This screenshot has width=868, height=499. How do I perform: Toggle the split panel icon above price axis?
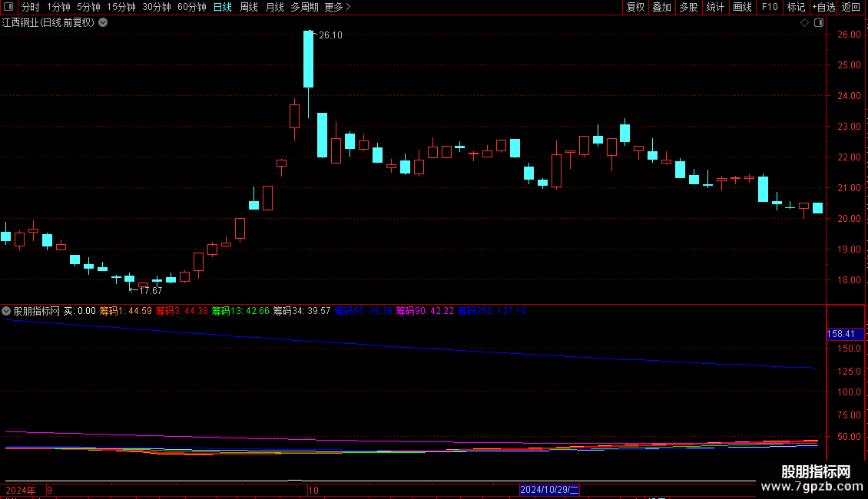(819, 23)
